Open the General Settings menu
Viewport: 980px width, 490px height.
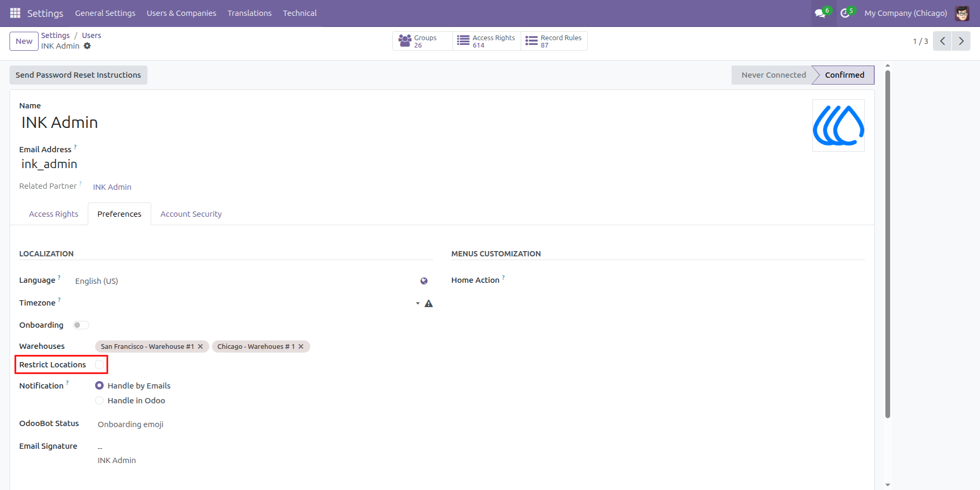click(x=105, y=13)
